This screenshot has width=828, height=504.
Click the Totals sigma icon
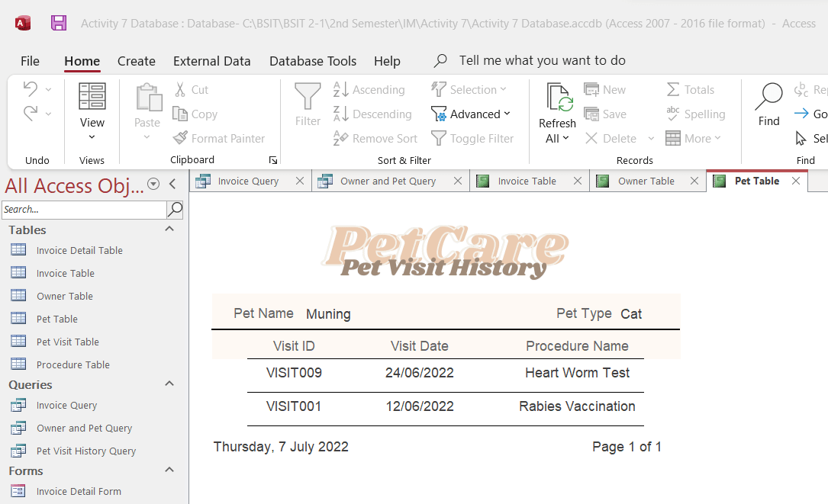click(673, 90)
